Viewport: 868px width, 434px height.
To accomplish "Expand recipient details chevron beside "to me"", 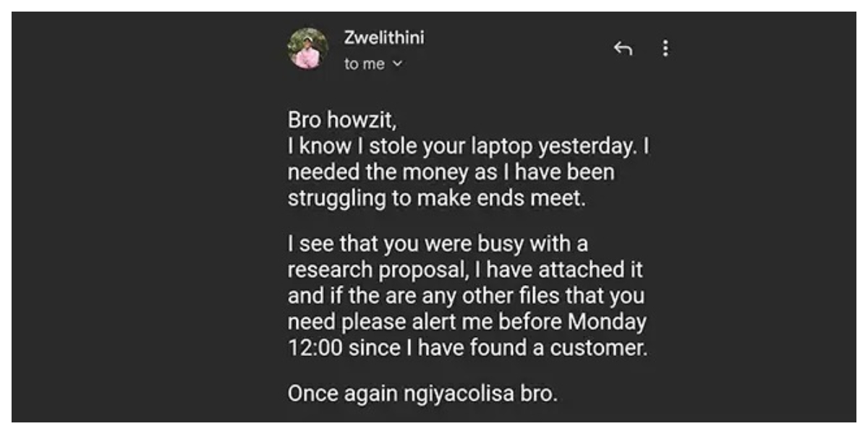I will (396, 64).
